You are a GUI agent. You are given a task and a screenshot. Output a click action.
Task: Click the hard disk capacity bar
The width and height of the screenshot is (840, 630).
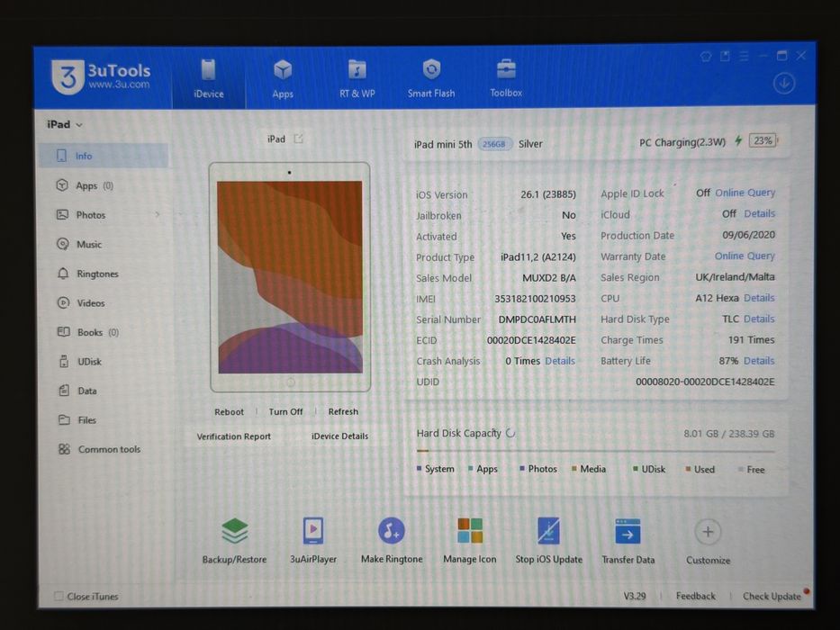coord(595,452)
